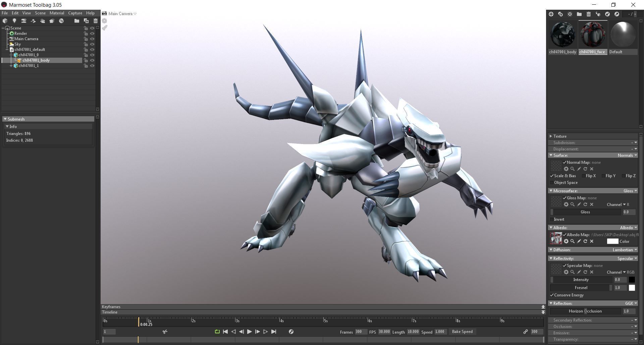This screenshot has height=345, width=644.
Task: Click the viewport rocket icon
Action: point(105,28)
